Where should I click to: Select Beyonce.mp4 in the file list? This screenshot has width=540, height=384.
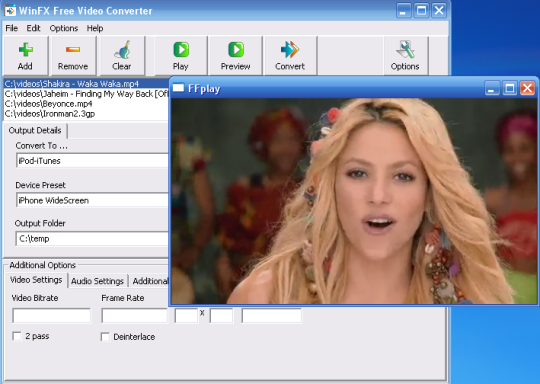[86, 104]
